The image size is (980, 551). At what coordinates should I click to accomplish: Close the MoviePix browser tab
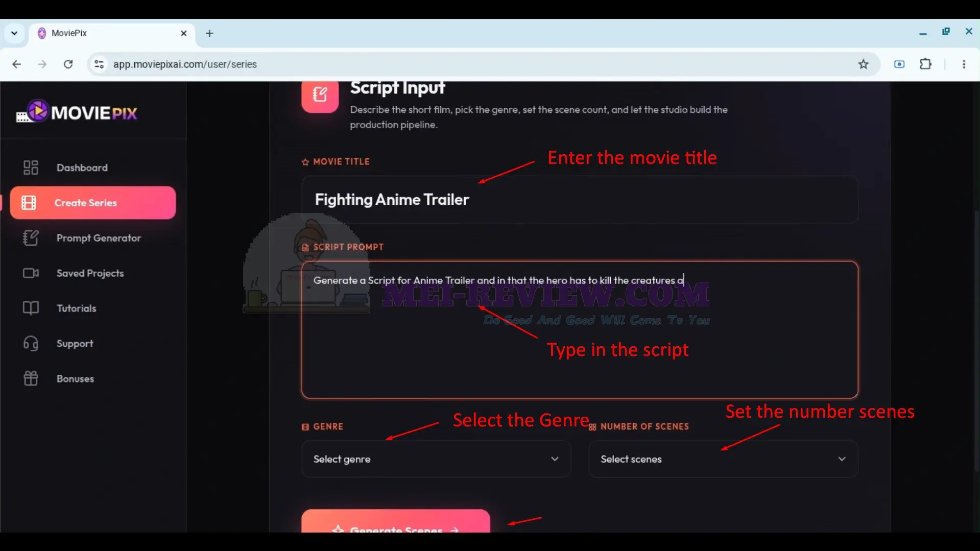[184, 34]
